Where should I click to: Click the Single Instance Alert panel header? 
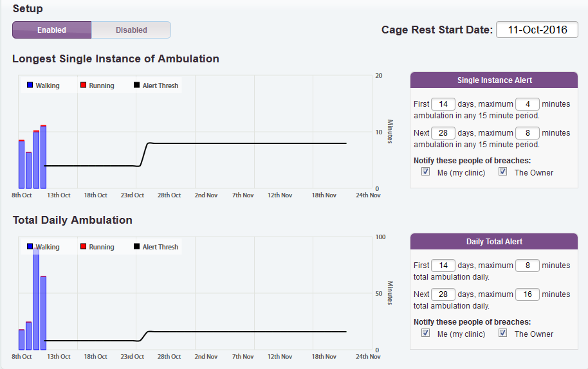(x=494, y=80)
